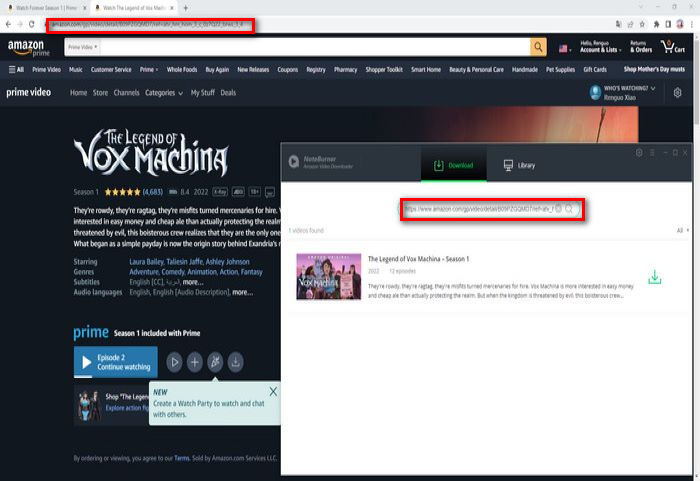700x481 pixels.
Task: Click the Amazon search magnifier button
Action: [538, 47]
